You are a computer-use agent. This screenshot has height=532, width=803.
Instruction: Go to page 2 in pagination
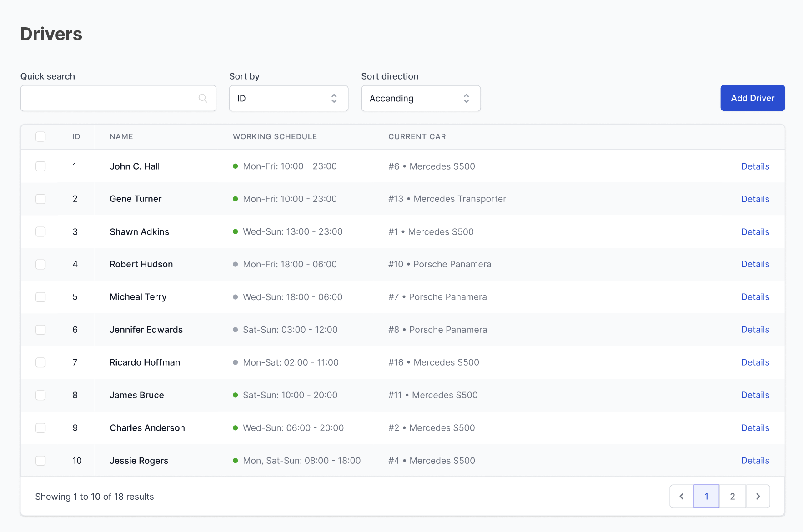click(733, 496)
